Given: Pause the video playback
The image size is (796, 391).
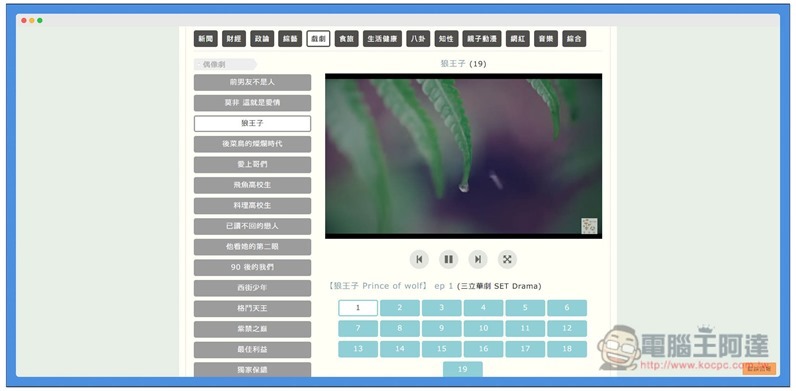Looking at the screenshot, I should point(448,259).
